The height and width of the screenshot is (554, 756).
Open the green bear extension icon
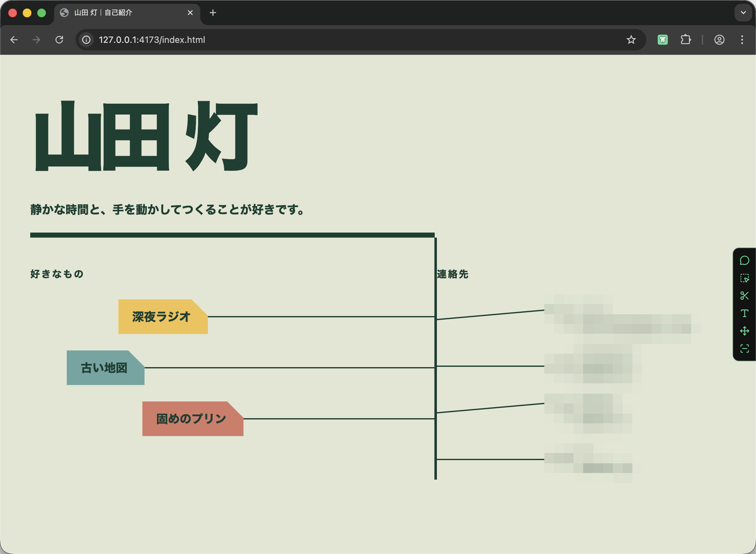pyautogui.click(x=663, y=39)
